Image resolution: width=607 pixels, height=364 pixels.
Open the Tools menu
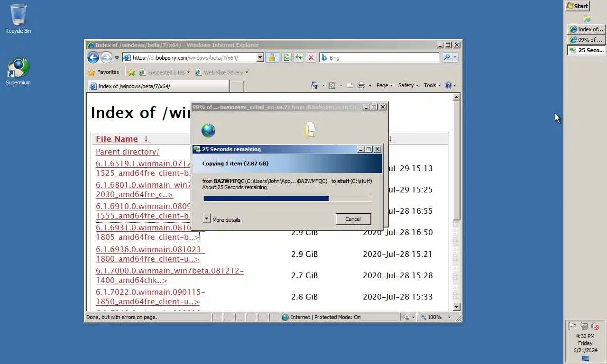pyautogui.click(x=432, y=85)
